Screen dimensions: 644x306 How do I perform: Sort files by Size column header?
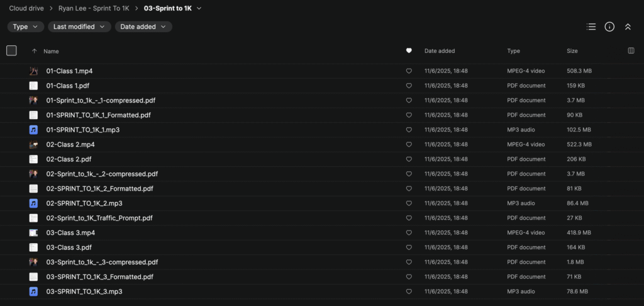(x=572, y=51)
